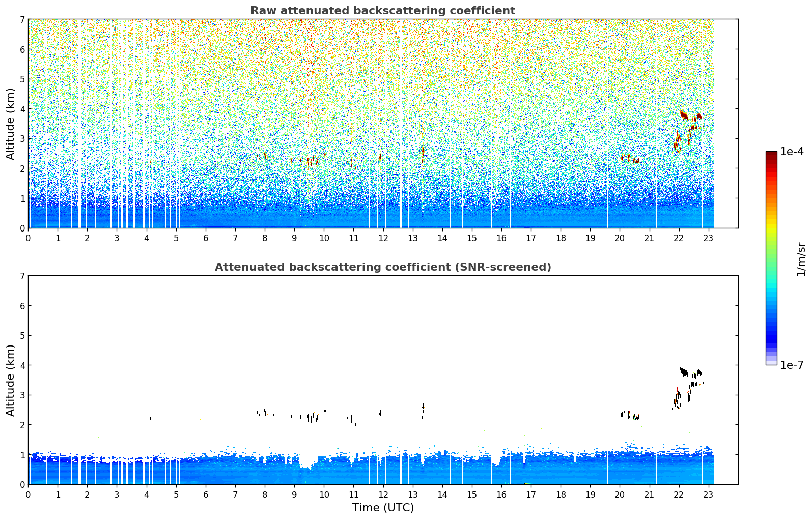The image size is (812, 519).
Task: Click the '0' hour tick under the SNR-screened plot
Action: pyautogui.click(x=28, y=494)
